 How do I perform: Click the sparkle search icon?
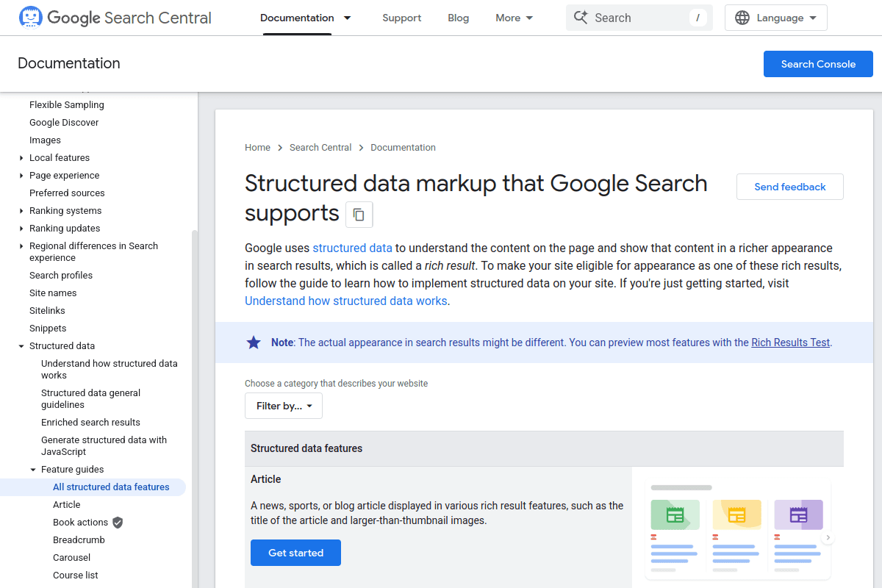click(x=581, y=18)
